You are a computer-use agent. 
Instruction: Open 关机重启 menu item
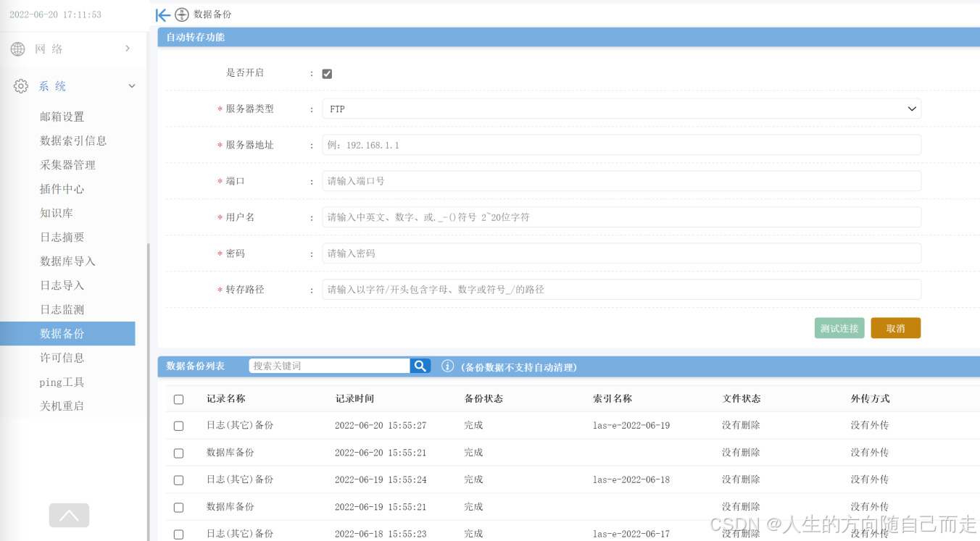(x=62, y=406)
